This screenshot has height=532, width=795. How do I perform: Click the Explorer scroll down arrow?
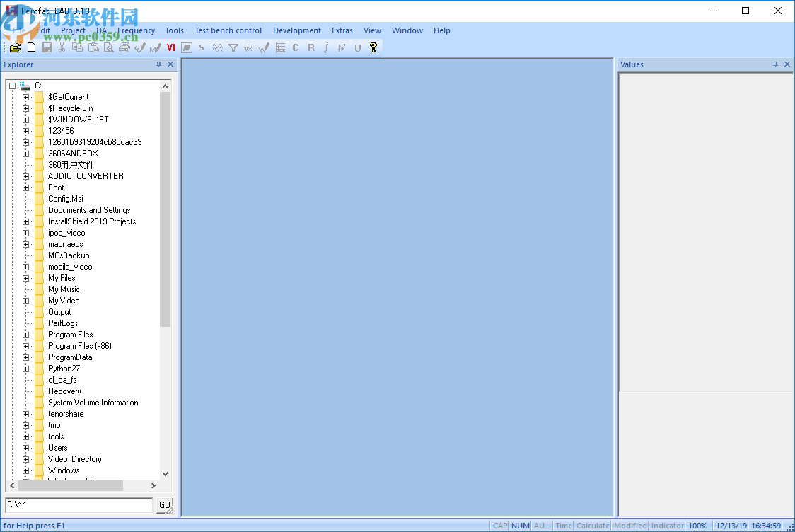(165, 474)
